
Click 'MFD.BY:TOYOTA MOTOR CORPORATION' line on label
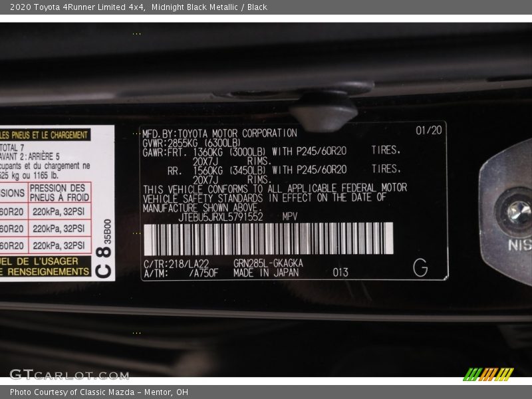[219, 134]
